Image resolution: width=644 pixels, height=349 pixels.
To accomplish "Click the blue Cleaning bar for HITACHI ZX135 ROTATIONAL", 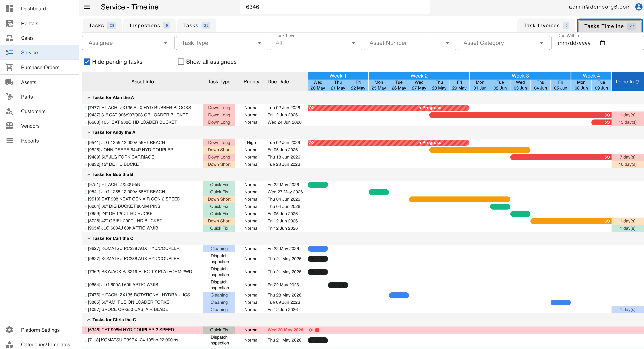I will click(399, 295).
